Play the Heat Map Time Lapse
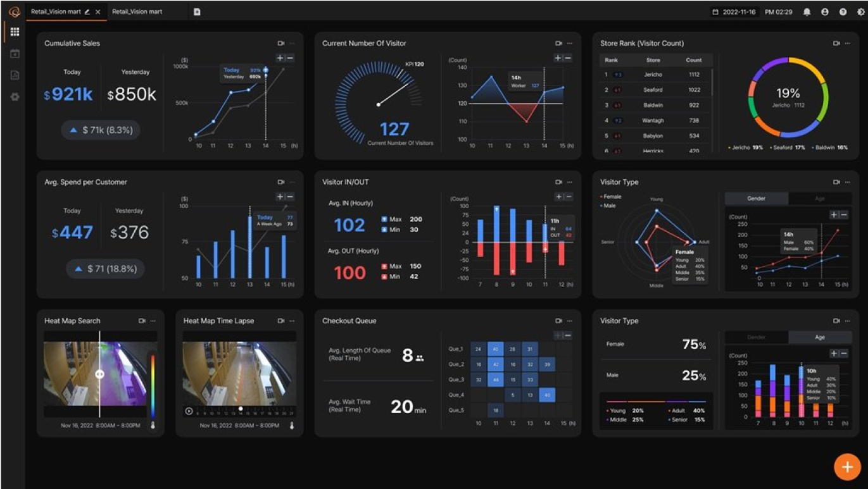This screenshot has width=868, height=489. click(x=189, y=411)
